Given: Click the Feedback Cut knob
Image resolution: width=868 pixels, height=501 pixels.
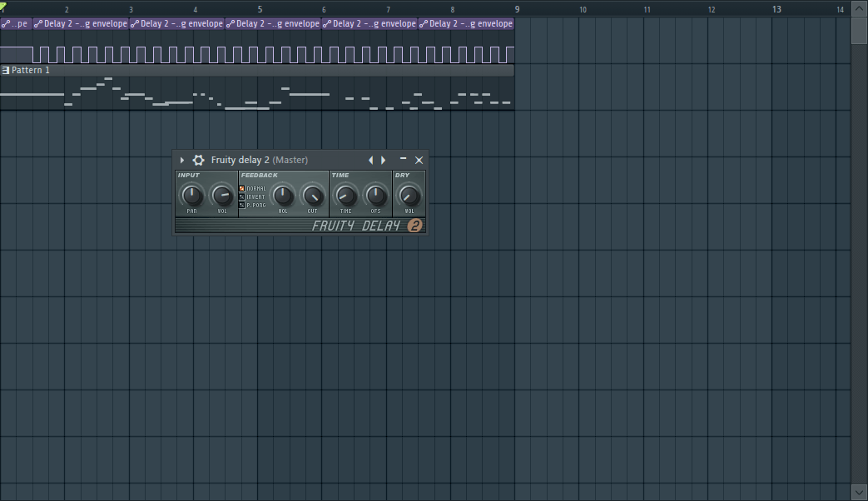Looking at the screenshot, I should coord(312,196).
